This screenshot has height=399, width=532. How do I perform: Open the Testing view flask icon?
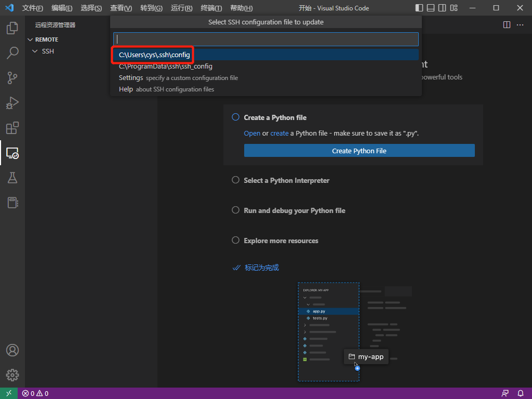coord(12,178)
